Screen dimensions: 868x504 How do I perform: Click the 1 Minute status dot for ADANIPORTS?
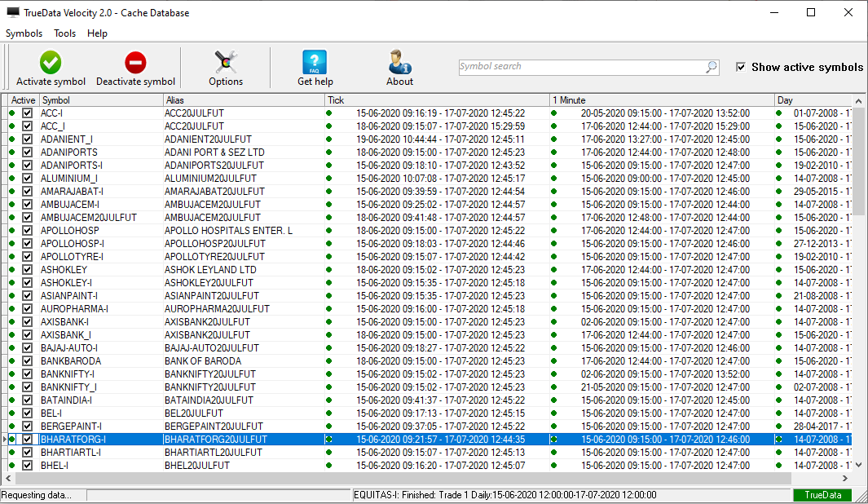(x=553, y=153)
